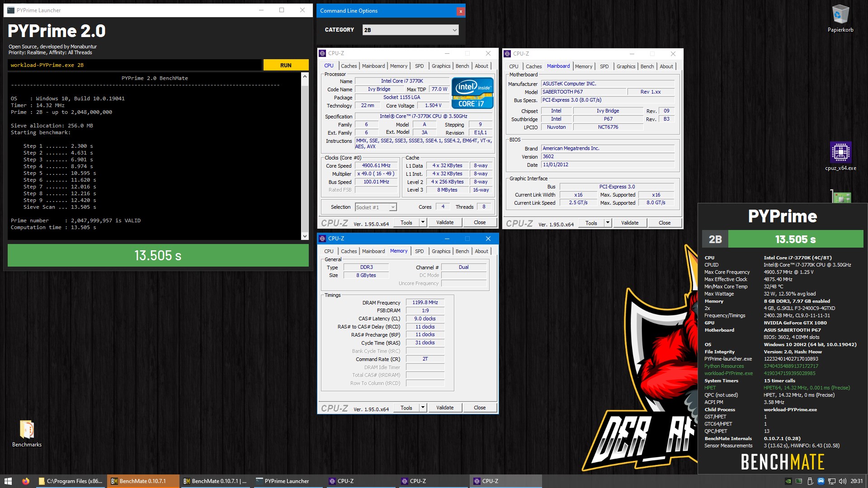This screenshot has height=488, width=868.
Task: Click the workload-PYPrime.exe 2B command field
Action: [x=134, y=65]
